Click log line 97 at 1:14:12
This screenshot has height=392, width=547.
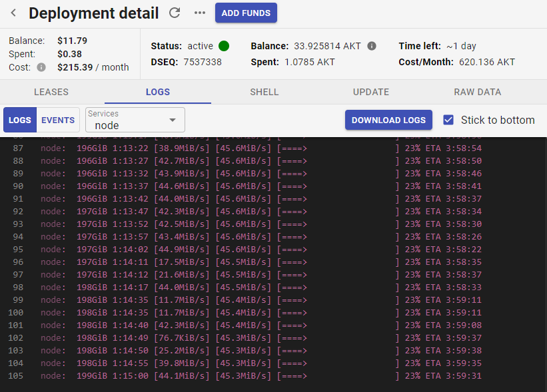click(273, 275)
